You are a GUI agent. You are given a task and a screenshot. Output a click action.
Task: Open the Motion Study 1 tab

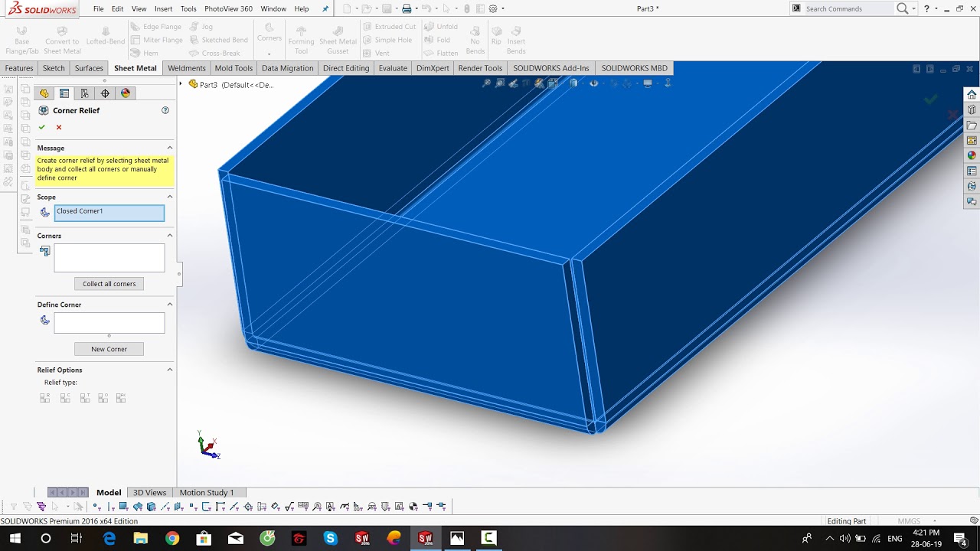click(207, 492)
